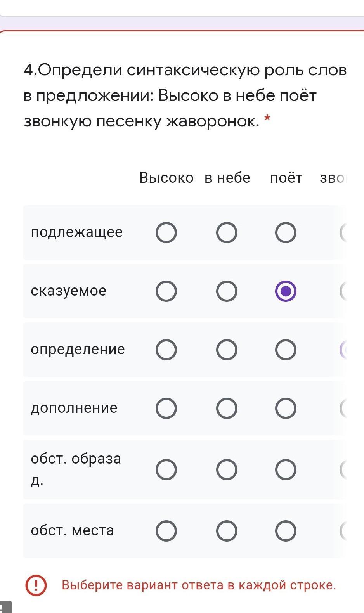Select подлежащее for Высоко column

click(166, 233)
